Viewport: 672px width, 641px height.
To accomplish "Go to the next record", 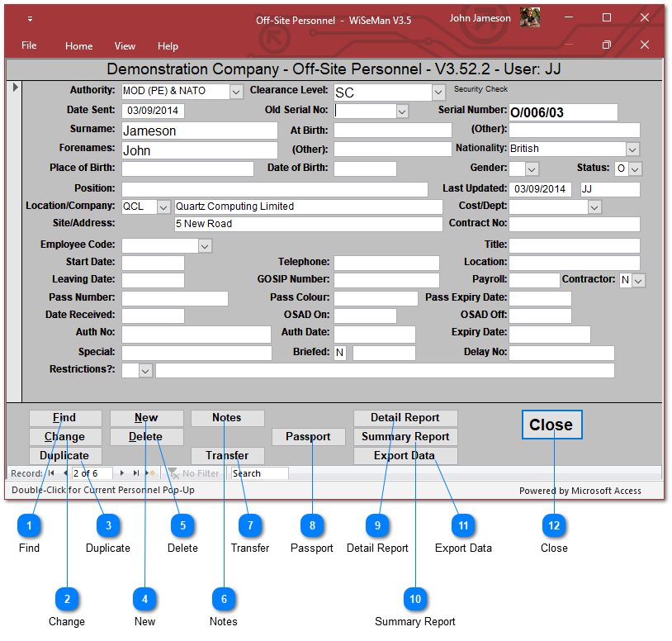I will 122,473.
